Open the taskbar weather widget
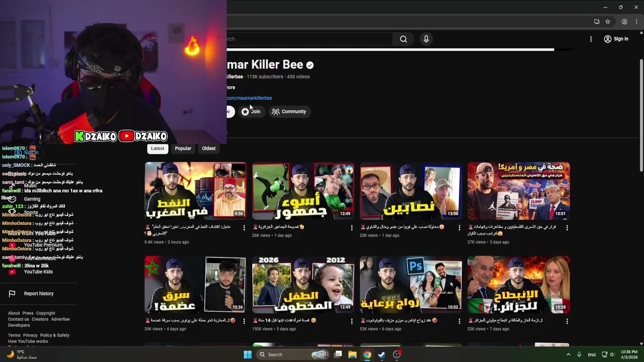 (22, 354)
